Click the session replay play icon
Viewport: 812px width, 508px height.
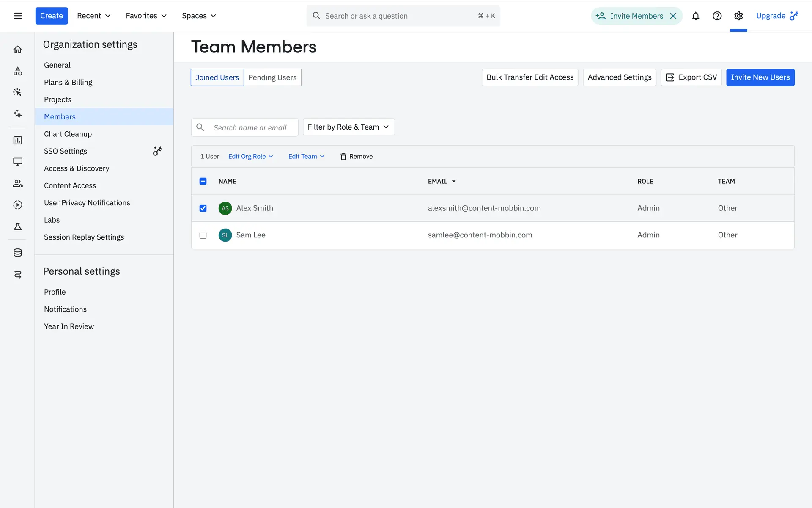[x=18, y=205]
